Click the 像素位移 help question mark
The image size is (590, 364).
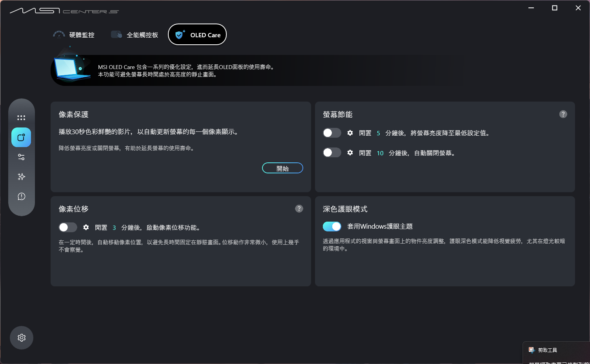299,209
